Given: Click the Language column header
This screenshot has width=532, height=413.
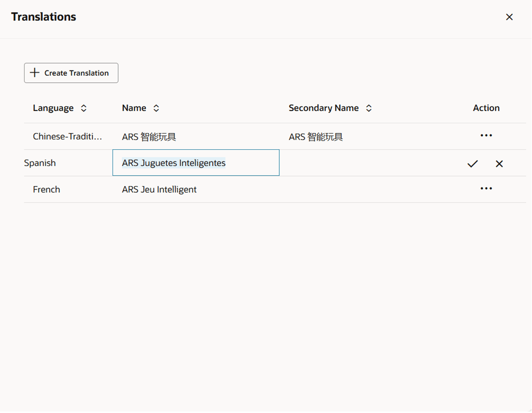Looking at the screenshot, I should point(53,108).
